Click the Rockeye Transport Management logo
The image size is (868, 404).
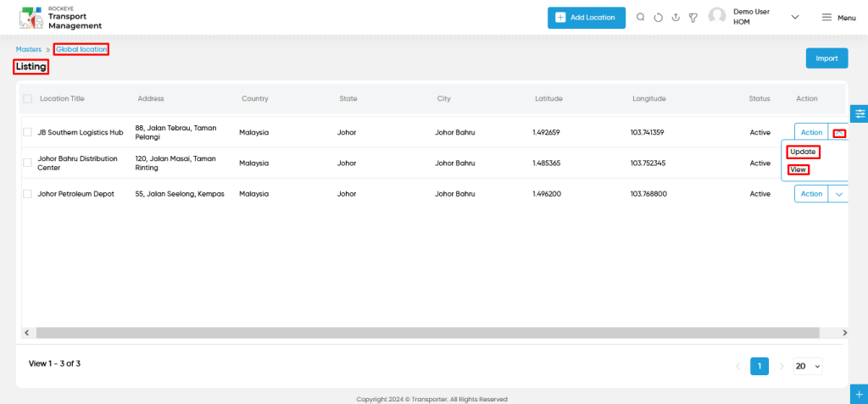click(x=60, y=18)
